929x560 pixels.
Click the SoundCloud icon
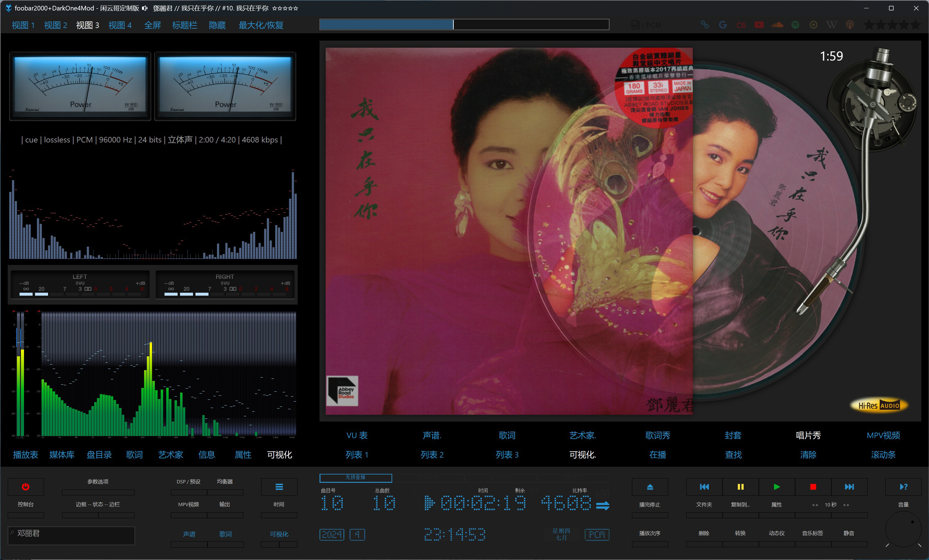(777, 25)
